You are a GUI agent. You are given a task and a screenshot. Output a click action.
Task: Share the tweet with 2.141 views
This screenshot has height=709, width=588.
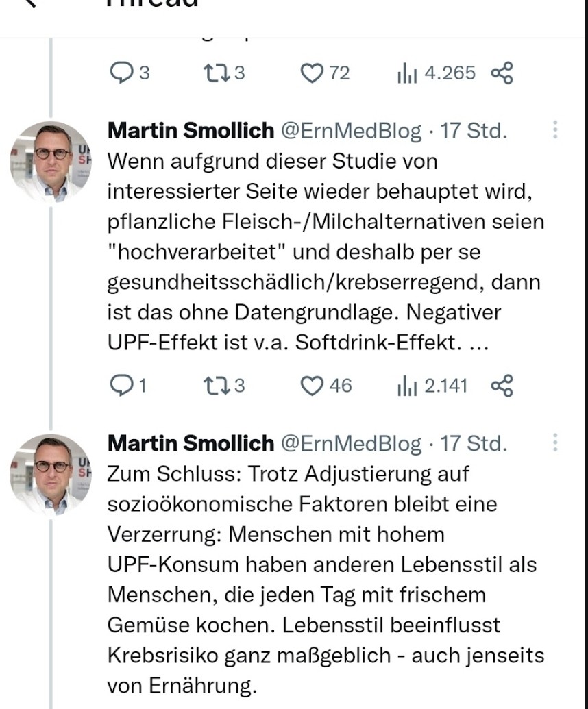502,386
